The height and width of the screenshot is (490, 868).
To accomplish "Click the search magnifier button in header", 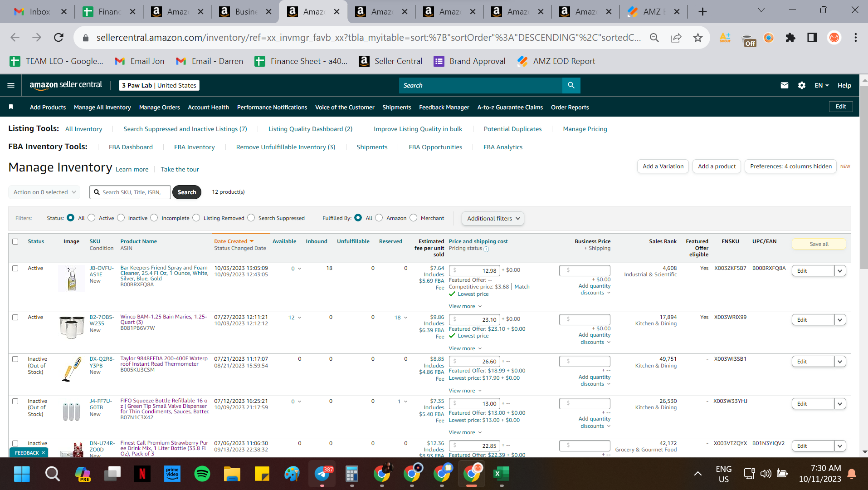I will pos(571,85).
